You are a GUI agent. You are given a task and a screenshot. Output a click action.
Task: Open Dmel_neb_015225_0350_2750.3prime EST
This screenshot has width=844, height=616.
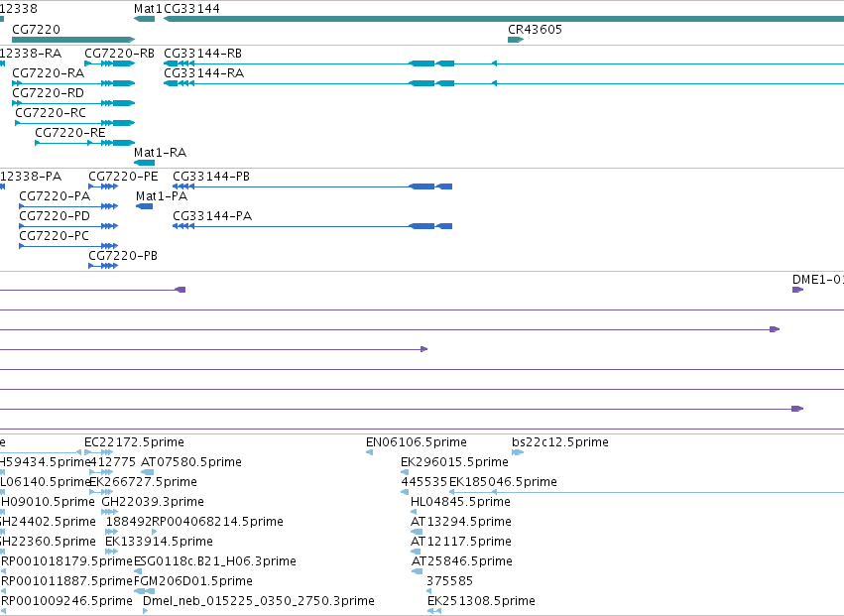click(259, 602)
